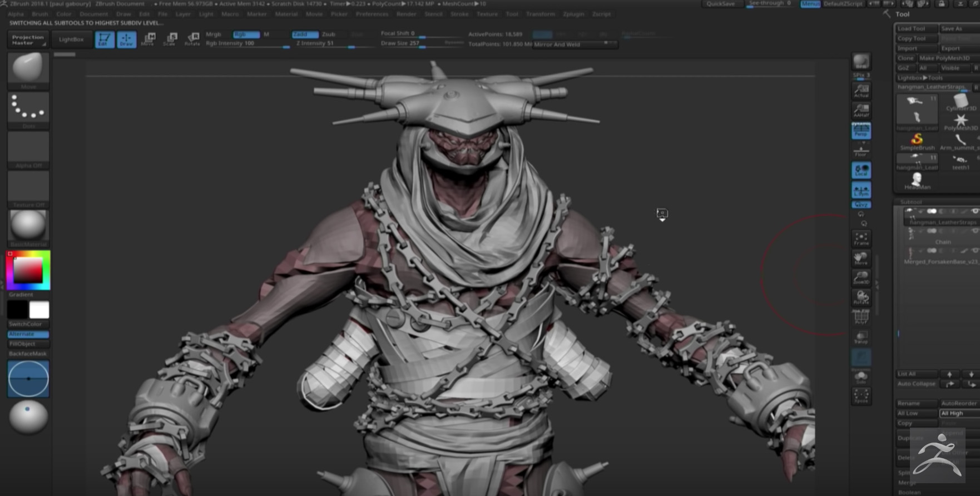Click the color picker square
Screen dimensions: 980x496
pos(28,270)
